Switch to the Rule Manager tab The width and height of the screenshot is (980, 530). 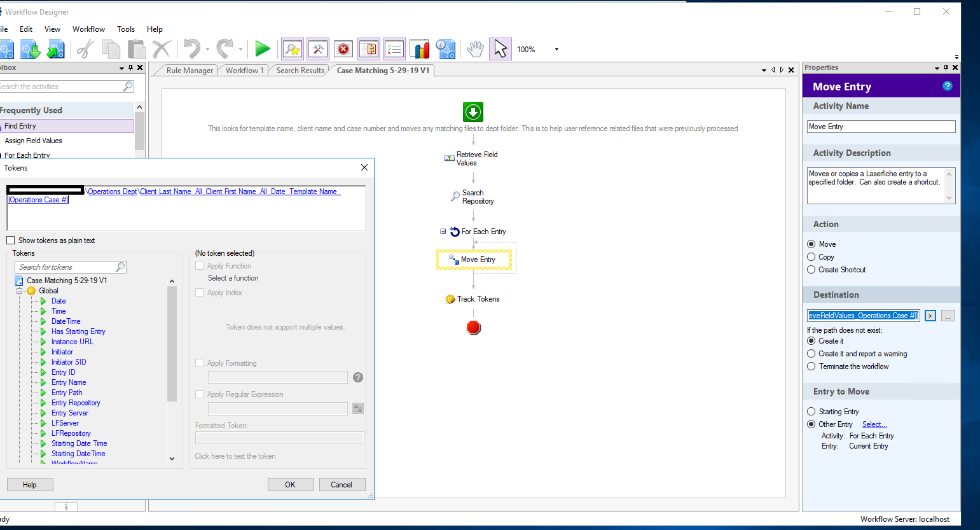coord(190,71)
